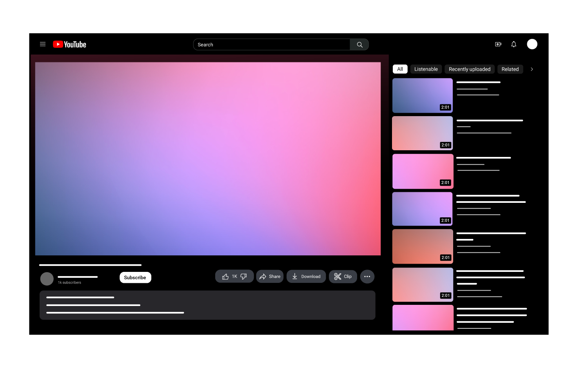The image size is (588, 368).
Task: Open the more actions ellipsis menu
Action: coord(367,277)
